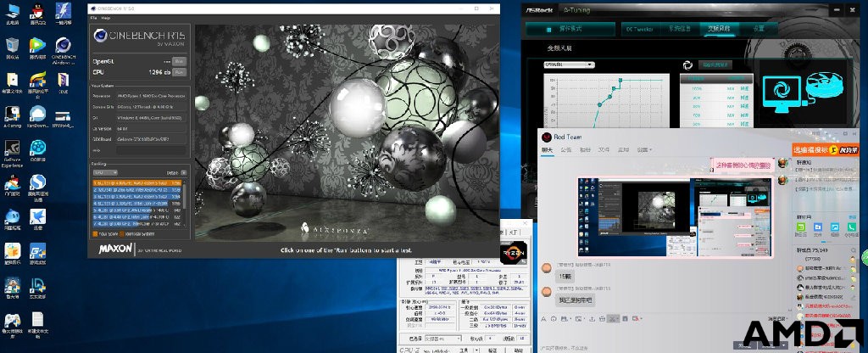
Task: Click the Details button in Cinebench ranking
Action: tap(183, 172)
